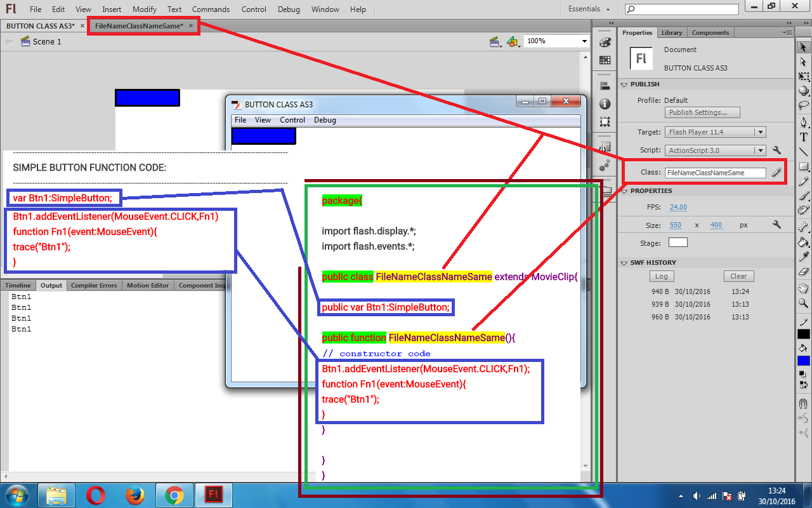Open the Swatches panel

(x=605, y=60)
